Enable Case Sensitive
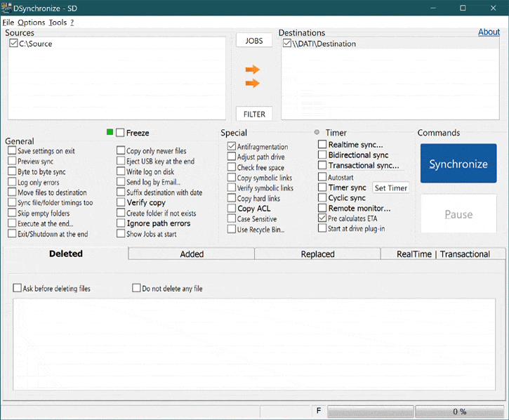Screen dimensions: 509x420 232,218
